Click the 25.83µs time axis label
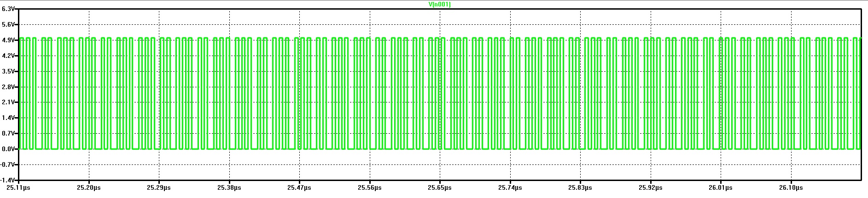Screen dimensions: 868x198 coord(580,187)
